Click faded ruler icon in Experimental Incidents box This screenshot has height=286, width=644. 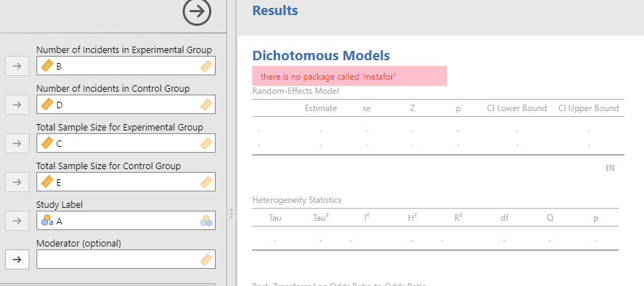point(206,66)
